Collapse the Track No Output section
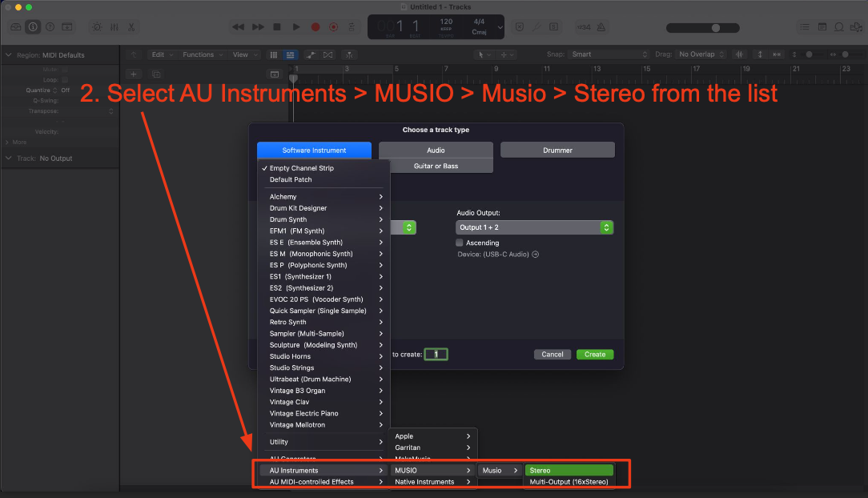This screenshot has width=868, height=498. (8, 159)
